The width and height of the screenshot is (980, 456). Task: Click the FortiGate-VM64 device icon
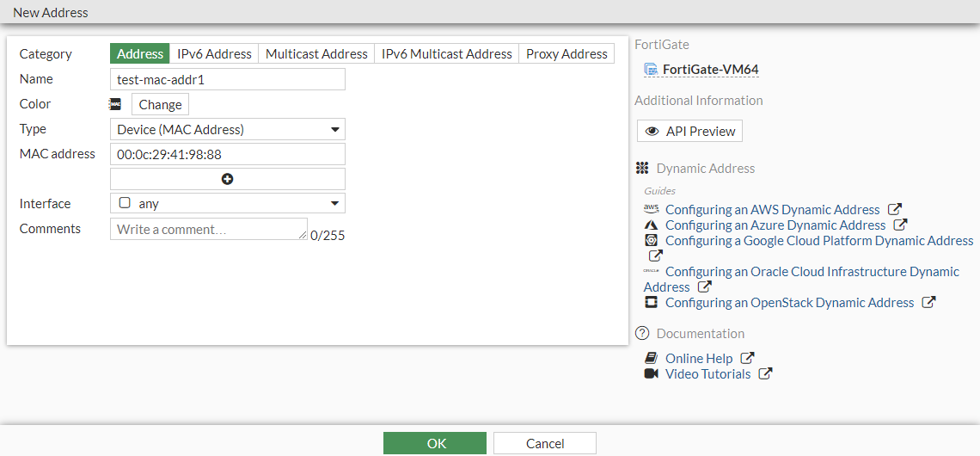tap(651, 70)
